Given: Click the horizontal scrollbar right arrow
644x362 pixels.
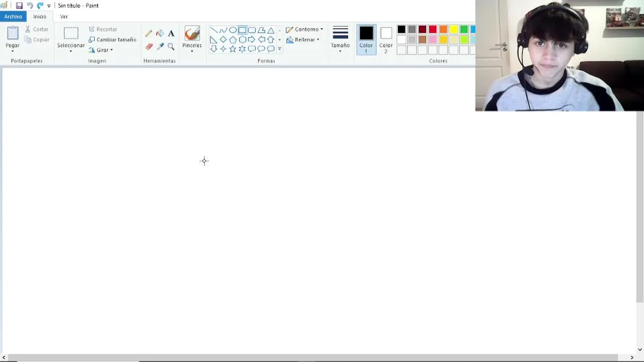Looking at the screenshot, I should coord(632,357).
